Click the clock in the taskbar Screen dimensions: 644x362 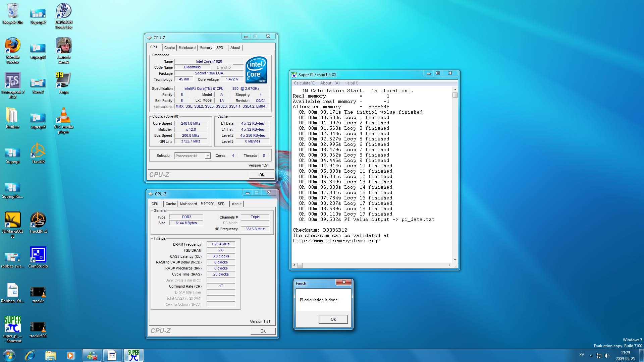(625, 356)
